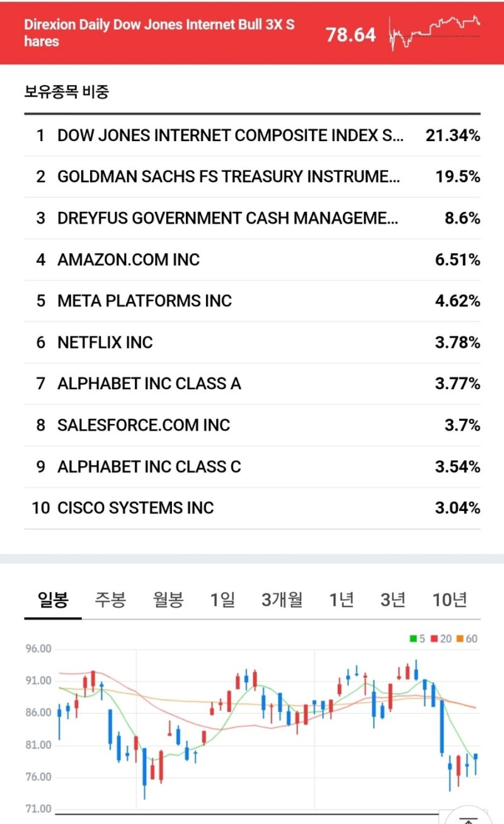Click the green 5-day moving average swatch

(x=413, y=639)
